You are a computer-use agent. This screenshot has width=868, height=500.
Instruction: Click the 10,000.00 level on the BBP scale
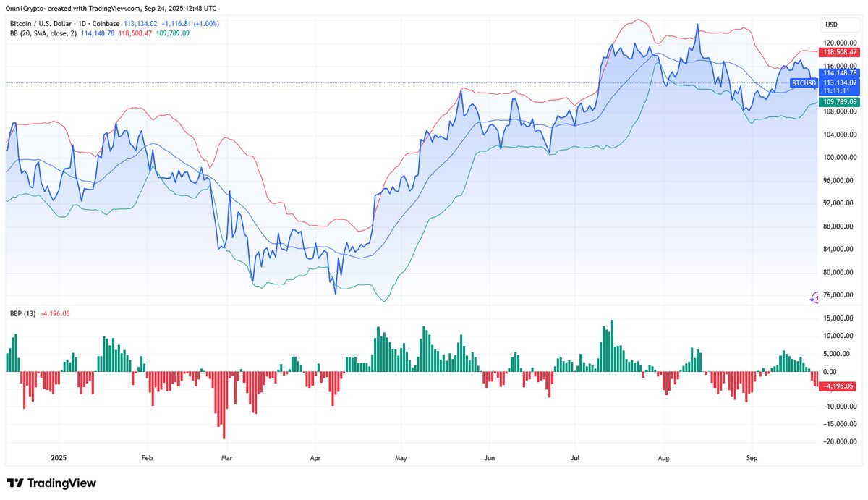839,336
